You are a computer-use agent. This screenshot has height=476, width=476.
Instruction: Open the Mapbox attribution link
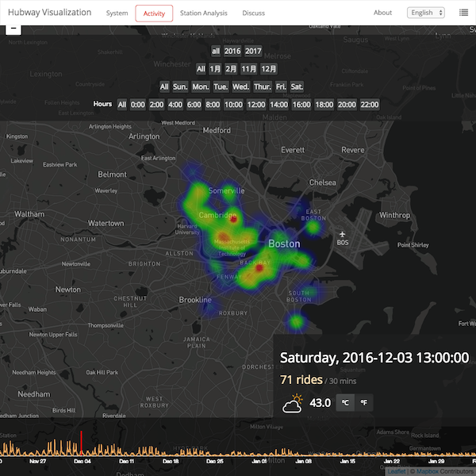[427, 471]
